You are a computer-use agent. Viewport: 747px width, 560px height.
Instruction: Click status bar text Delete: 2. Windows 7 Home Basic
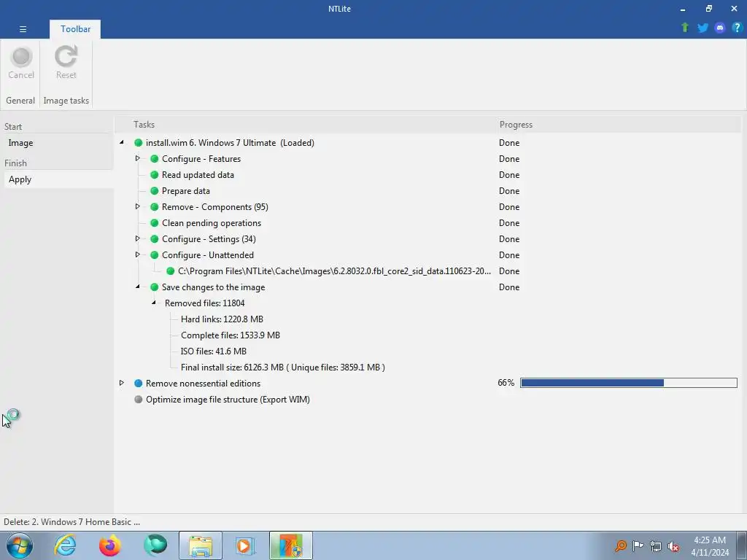(71, 522)
